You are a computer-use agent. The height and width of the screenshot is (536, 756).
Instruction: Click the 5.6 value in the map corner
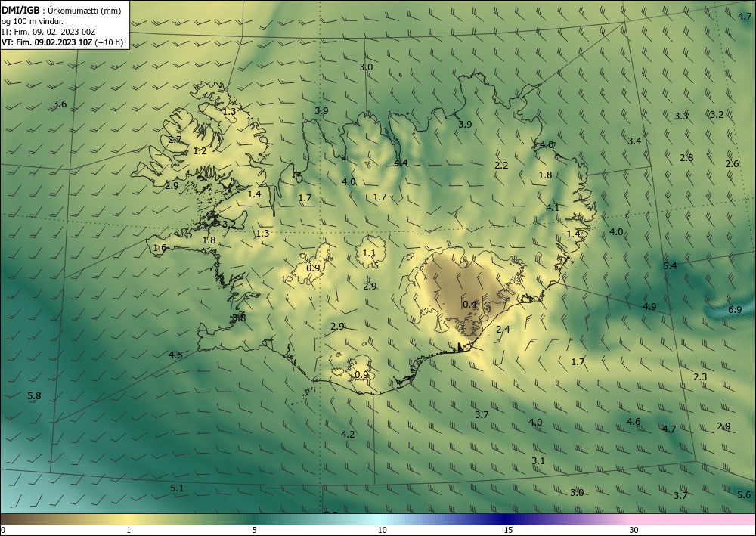click(744, 495)
